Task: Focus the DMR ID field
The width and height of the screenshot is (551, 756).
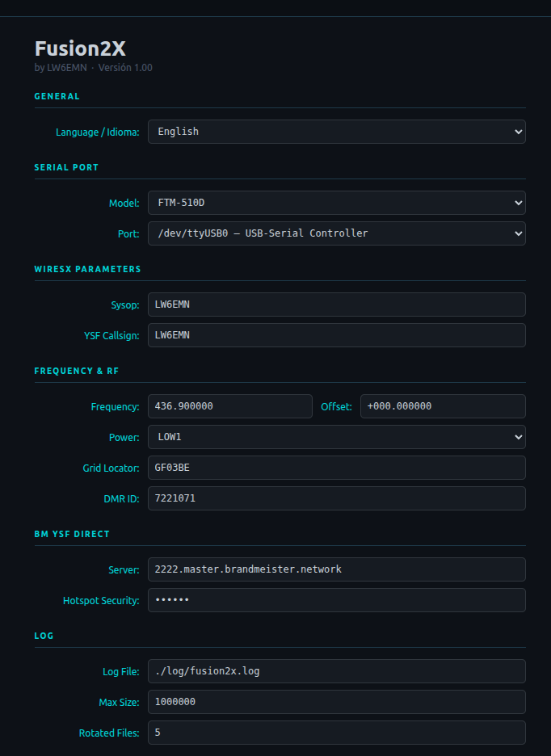Action: click(x=336, y=498)
